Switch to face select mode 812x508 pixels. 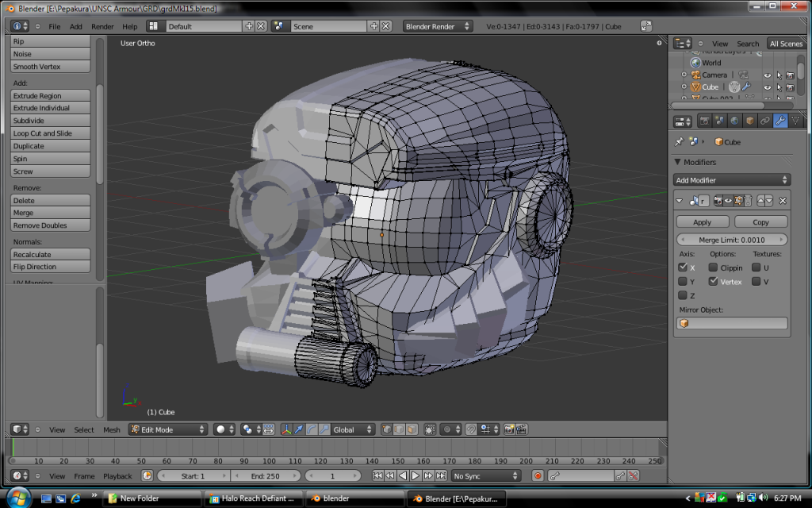click(x=412, y=429)
